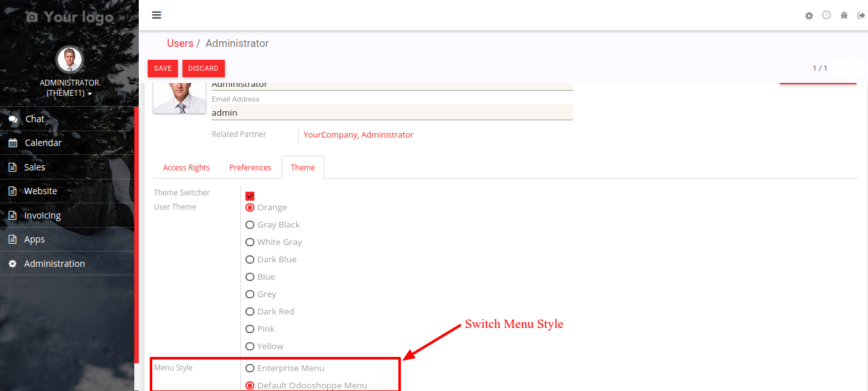Image resolution: width=868 pixels, height=391 pixels.
Task: Click the user photo in the form
Action: [180, 98]
